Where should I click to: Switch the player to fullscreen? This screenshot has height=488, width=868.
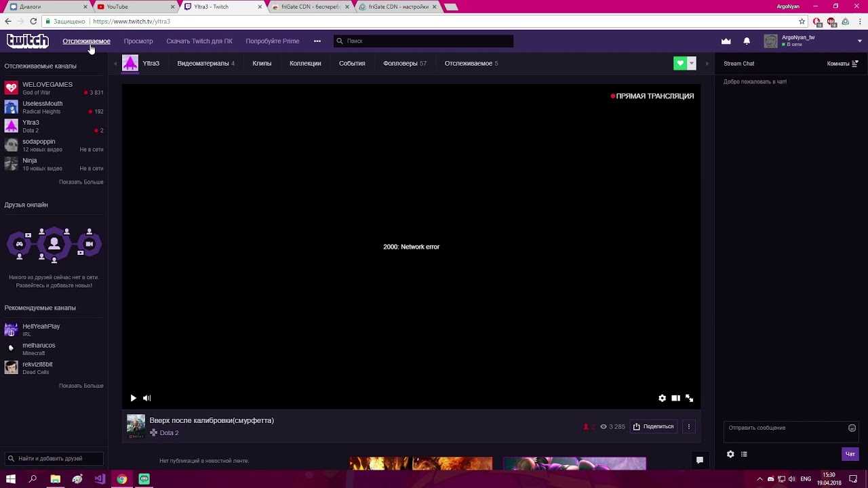tap(689, 399)
